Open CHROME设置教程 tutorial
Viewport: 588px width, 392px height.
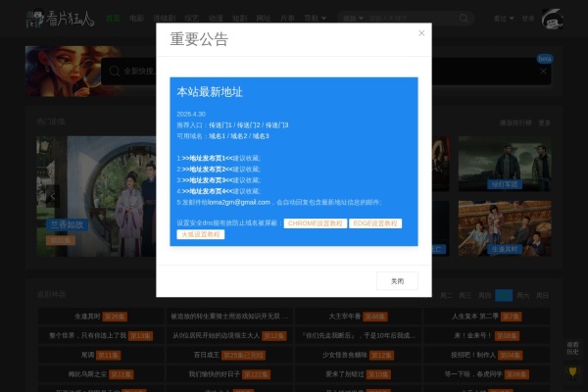[315, 223]
